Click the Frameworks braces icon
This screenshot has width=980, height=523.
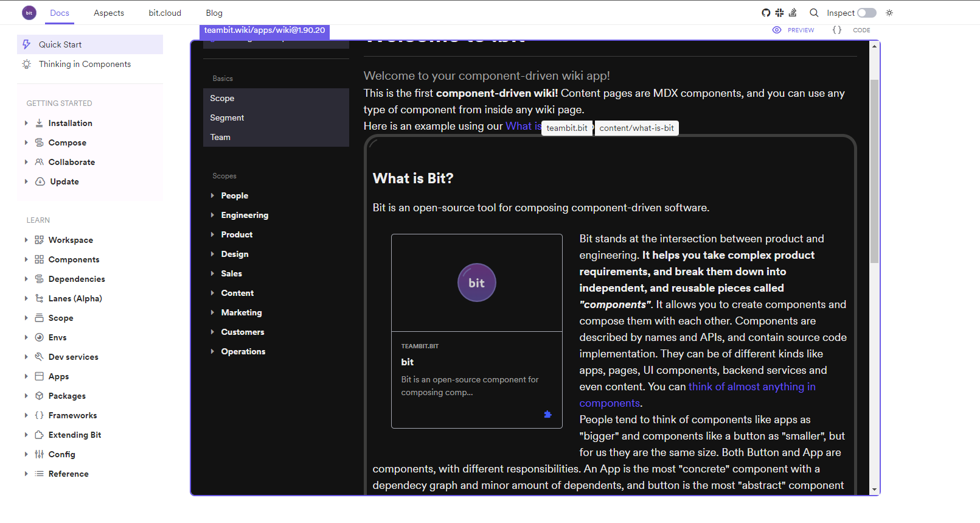click(x=39, y=415)
